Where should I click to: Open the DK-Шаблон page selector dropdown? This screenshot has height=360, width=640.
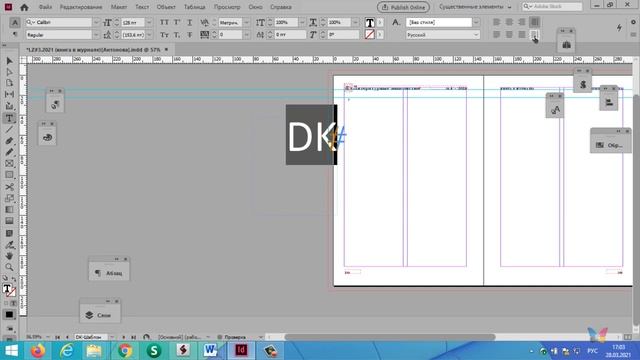pos(112,337)
